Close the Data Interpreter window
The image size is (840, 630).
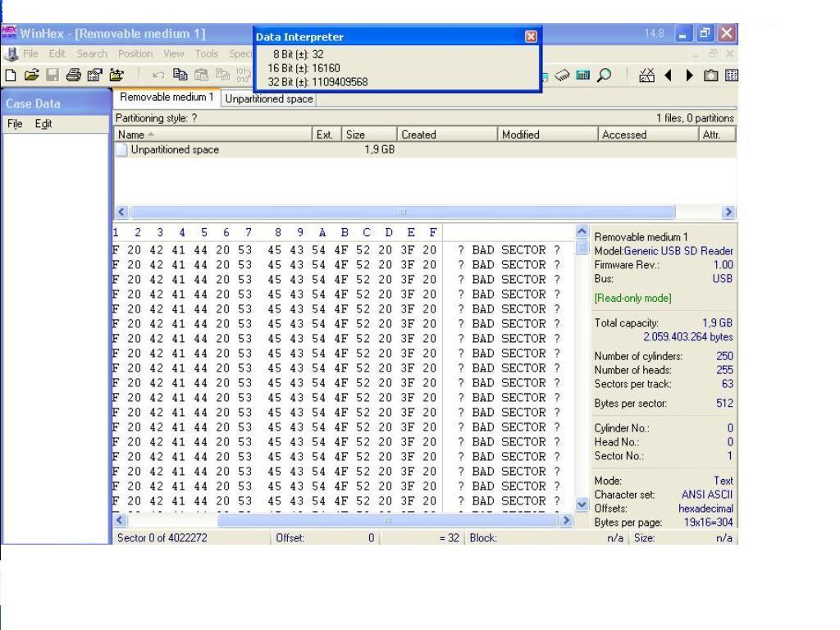pyautogui.click(x=531, y=36)
